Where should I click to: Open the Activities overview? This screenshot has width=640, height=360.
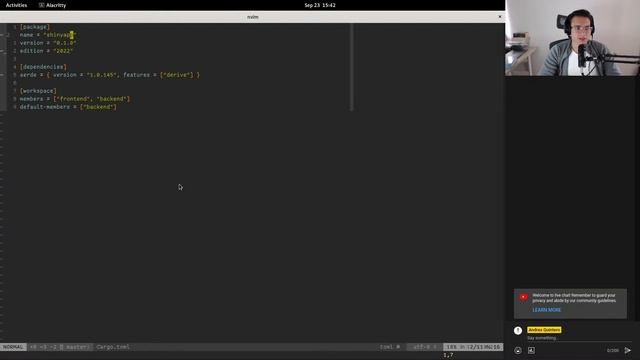coord(16,5)
